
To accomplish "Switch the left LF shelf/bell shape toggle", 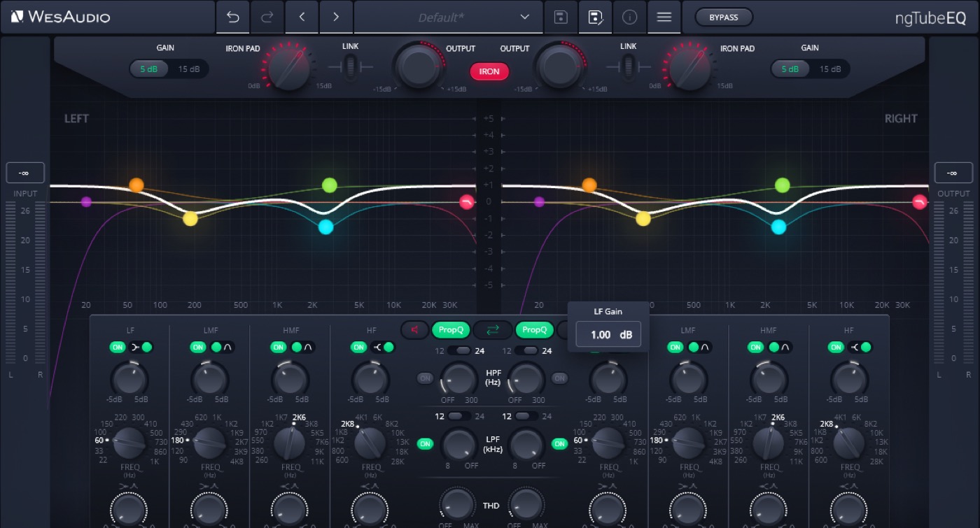I will 141,347.
